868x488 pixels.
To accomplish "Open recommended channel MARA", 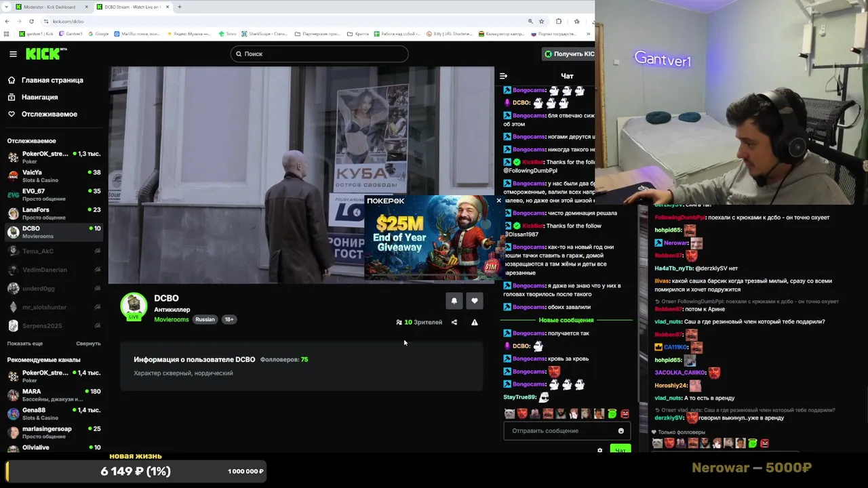I will pyautogui.click(x=54, y=395).
